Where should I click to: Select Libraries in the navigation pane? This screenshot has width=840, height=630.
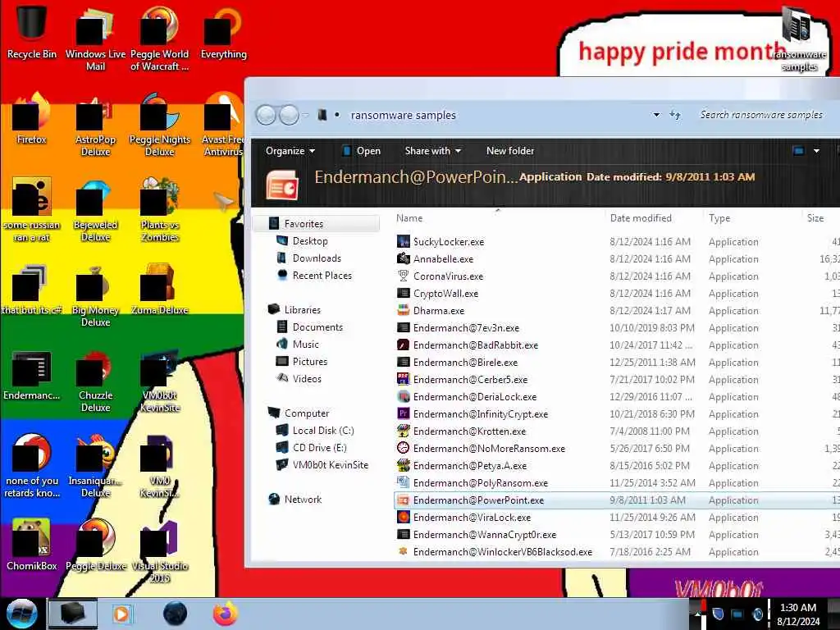pyautogui.click(x=302, y=309)
